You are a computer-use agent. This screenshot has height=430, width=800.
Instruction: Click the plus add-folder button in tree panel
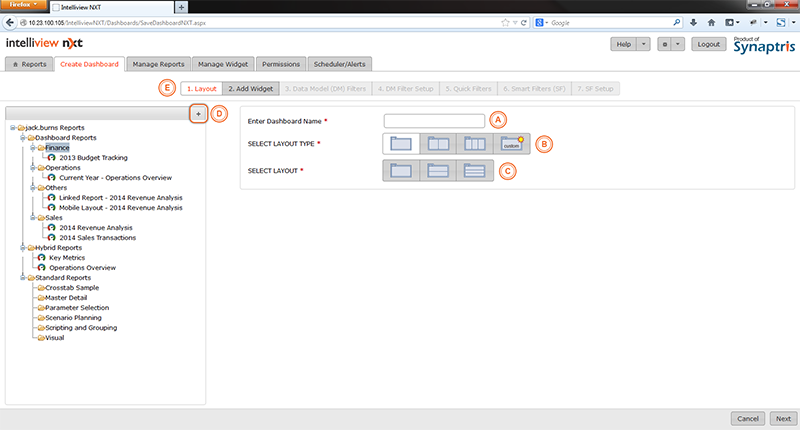point(198,114)
